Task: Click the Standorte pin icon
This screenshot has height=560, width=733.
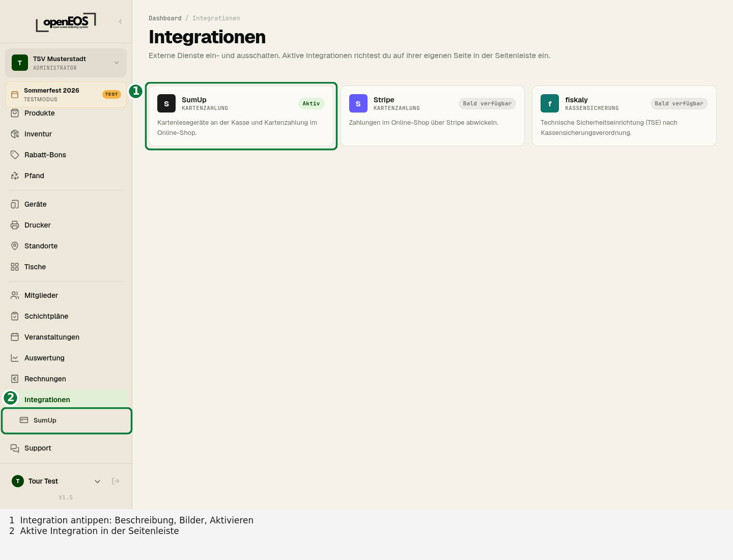Action: pos(15,246)
